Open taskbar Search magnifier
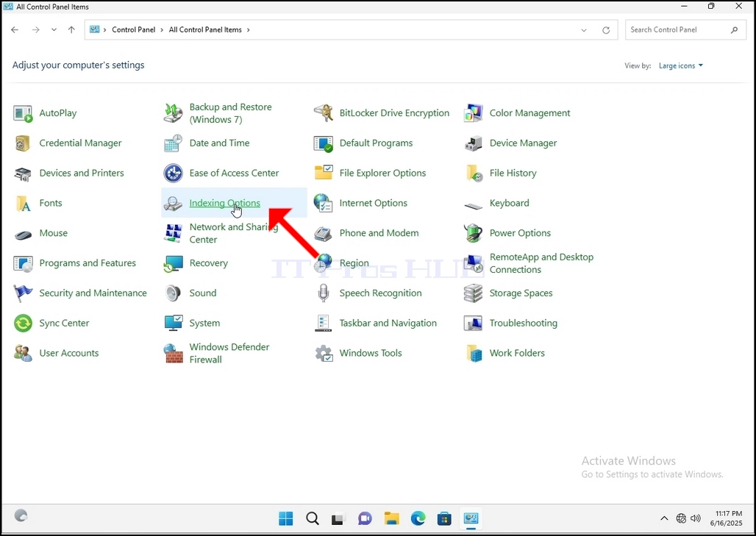Image resolution: width=756 pixels, height=536 pixels. (x=313, y=518)
